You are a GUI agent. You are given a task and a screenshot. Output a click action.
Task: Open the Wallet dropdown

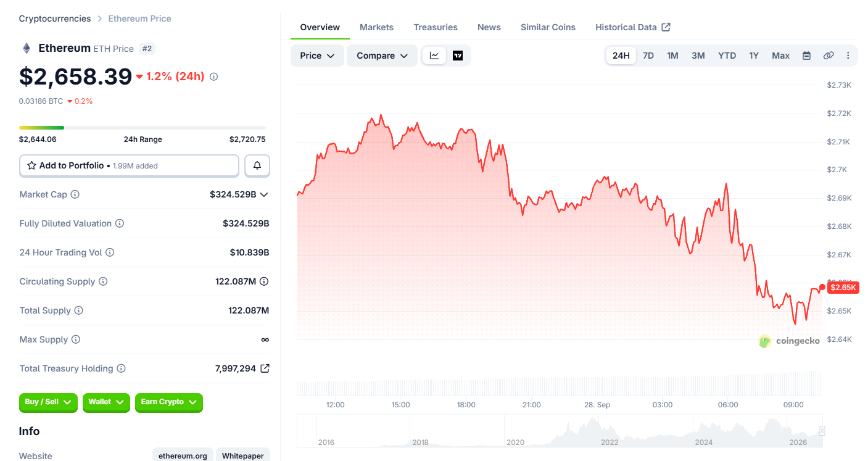point(106,402)
